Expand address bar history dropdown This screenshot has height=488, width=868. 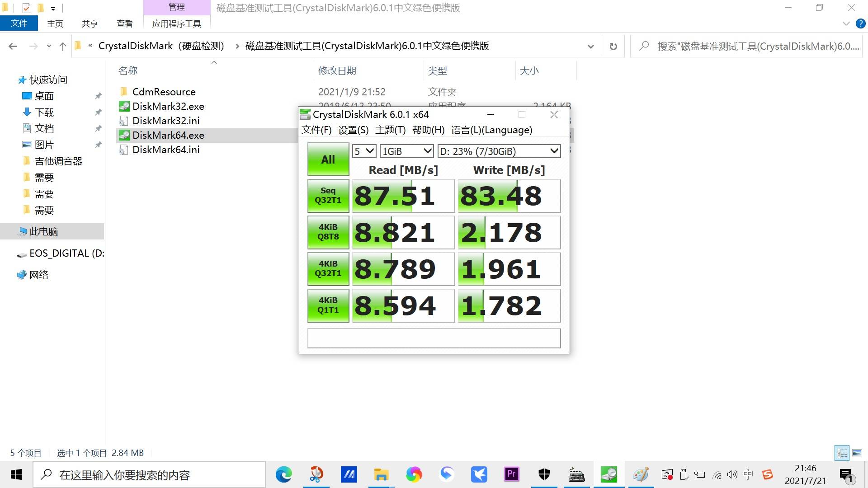click(x=590, y=46)
